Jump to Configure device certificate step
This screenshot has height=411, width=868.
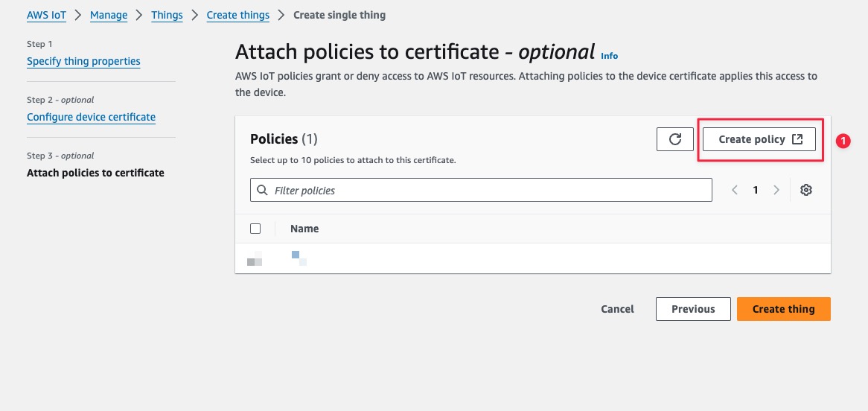(x=91, y=117)
